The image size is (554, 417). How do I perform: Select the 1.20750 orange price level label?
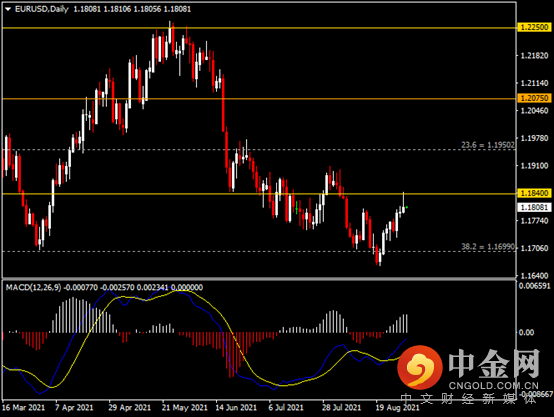click(x=534, y=98)
